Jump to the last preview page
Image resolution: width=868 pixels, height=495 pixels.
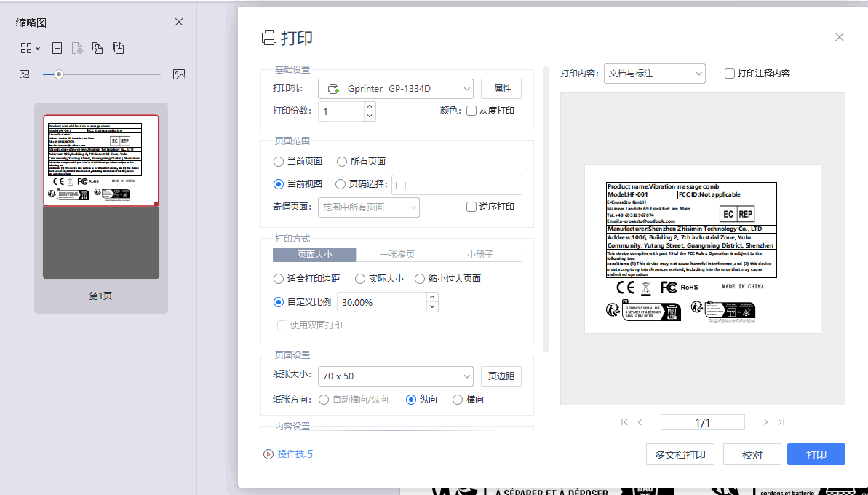coord(781,422)
